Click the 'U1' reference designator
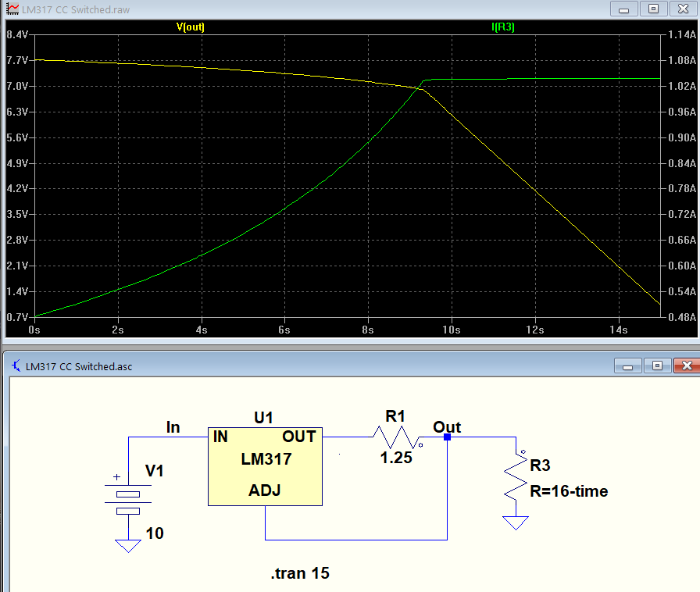Screen dimensions: 700x592 pyautogui.click(x=263, y=418)
